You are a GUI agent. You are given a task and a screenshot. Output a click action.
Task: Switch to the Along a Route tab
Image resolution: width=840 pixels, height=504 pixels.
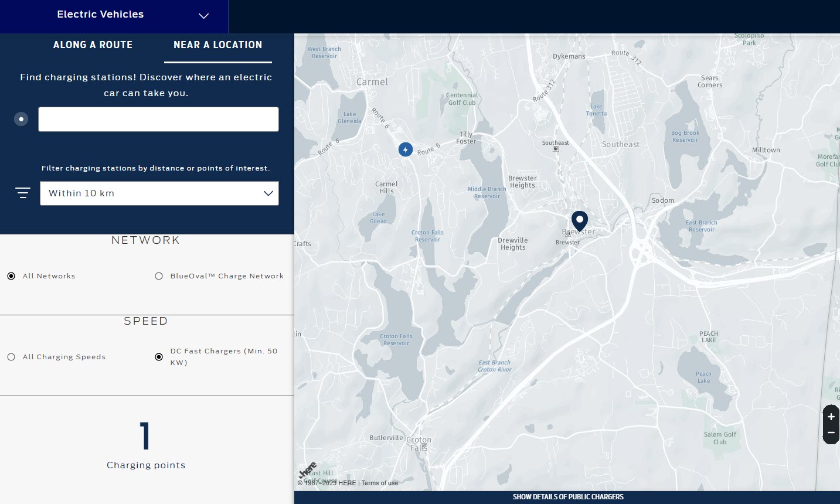93,45
